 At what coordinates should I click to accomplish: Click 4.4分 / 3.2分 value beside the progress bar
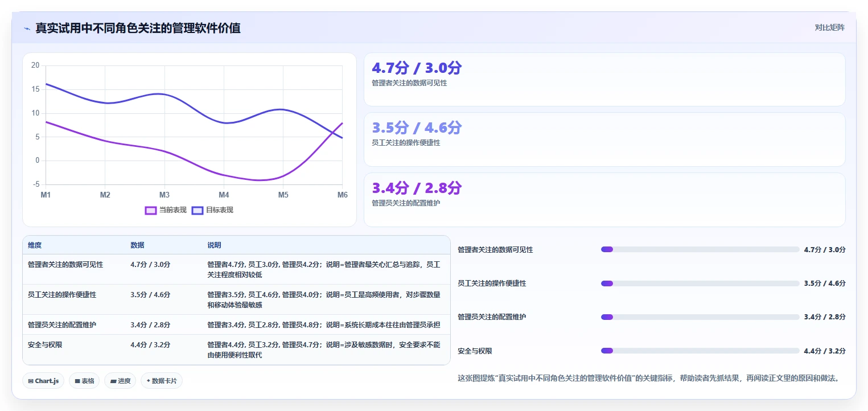click(x=825, y=351)
